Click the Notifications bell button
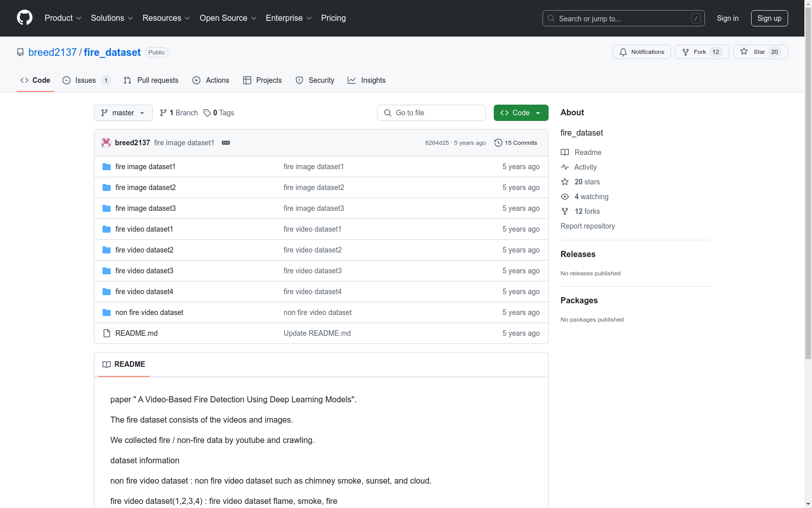This screenshot has width=812, height=508. (641, 52)
